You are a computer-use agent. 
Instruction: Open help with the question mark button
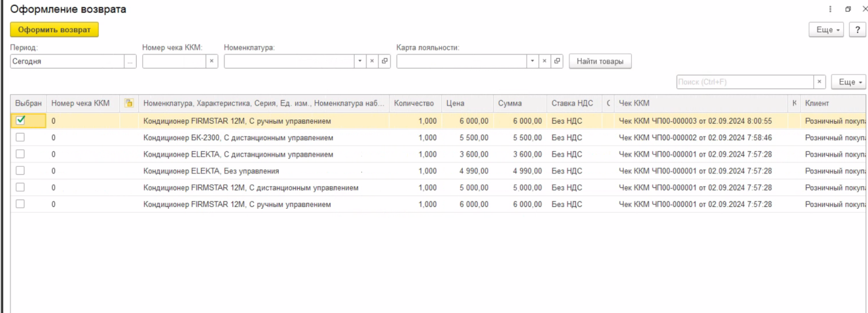coord(857,30)
